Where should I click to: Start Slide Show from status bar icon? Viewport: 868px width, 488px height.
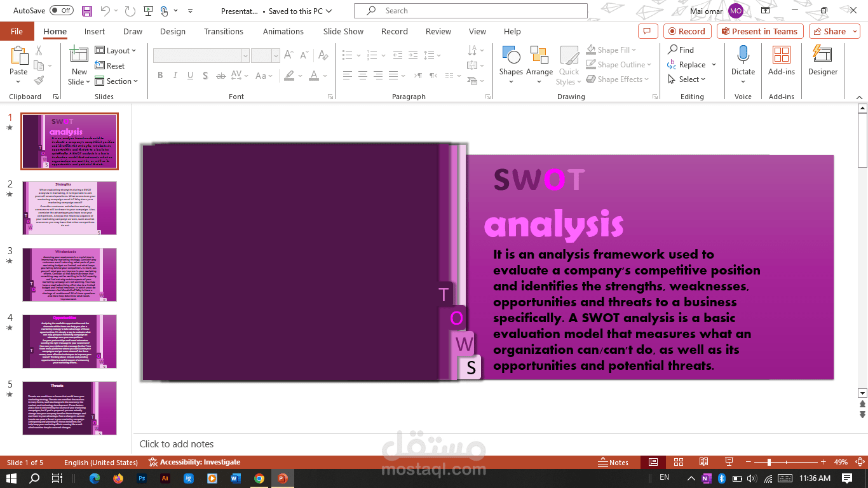click(728, 462)
